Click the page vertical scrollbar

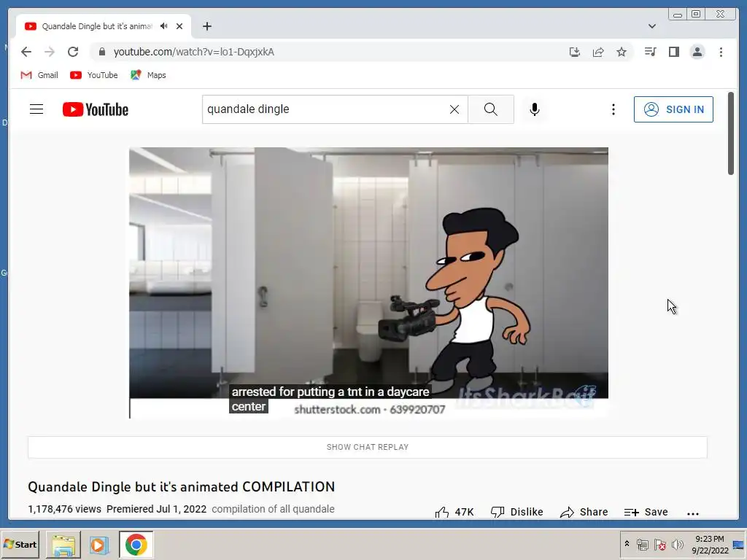[x=731, y=133]
